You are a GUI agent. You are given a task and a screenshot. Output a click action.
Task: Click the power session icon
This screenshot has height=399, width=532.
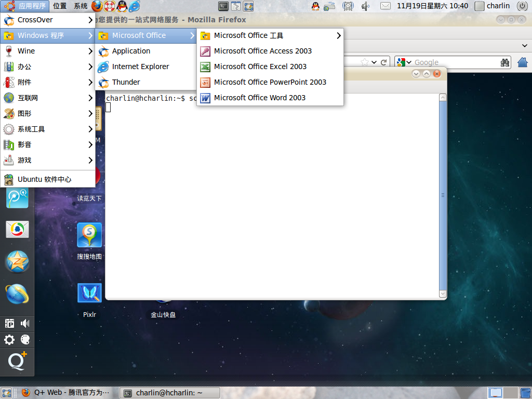523,6
